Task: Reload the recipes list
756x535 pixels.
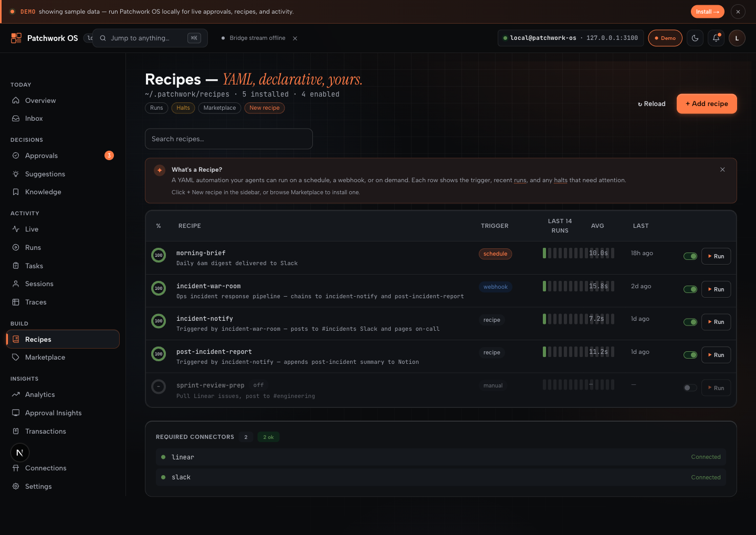Action: (652, 104)
